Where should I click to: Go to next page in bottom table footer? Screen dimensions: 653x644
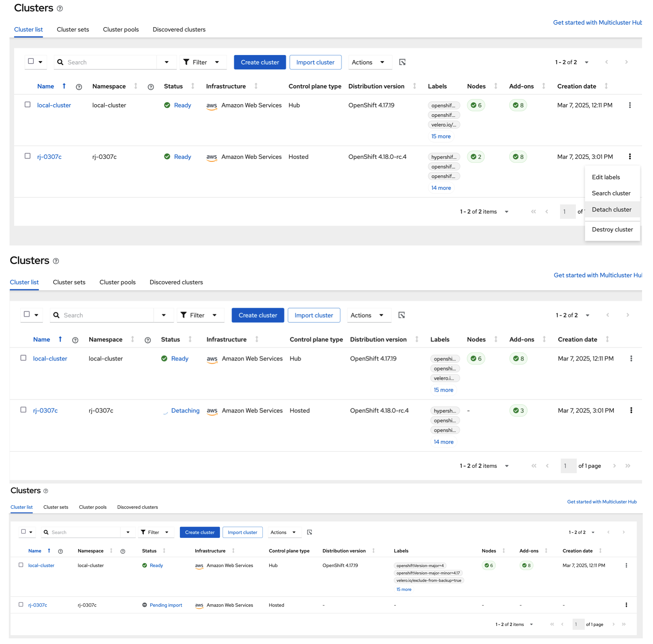[x=614, y=624]
